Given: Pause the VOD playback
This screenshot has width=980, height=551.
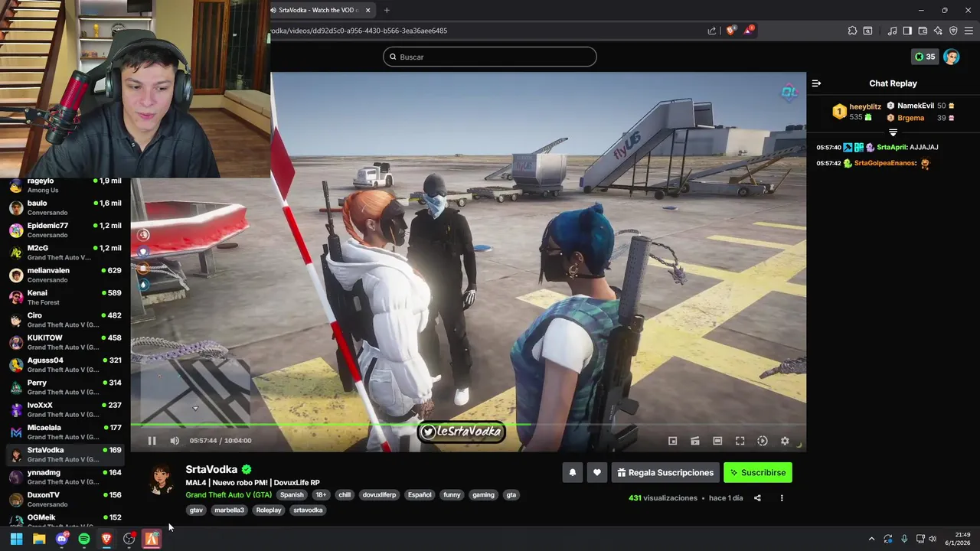Looking at the screenshot, I should pyautogui.click(x=152, y=441).
